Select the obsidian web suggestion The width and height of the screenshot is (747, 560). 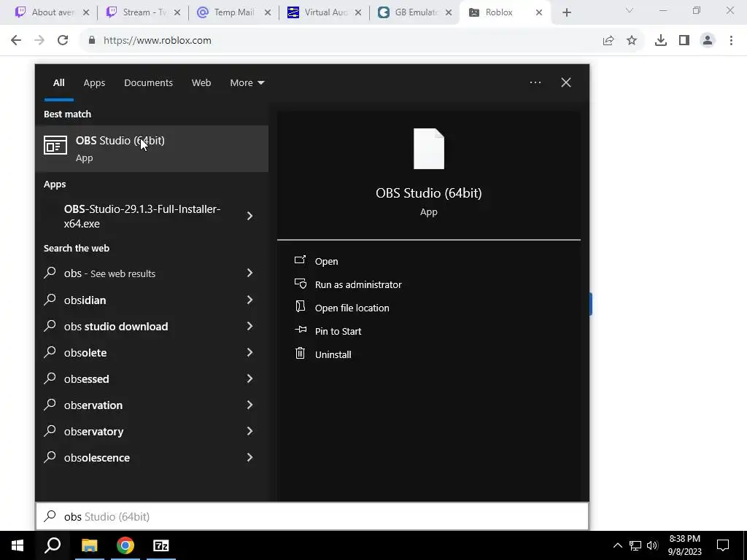point(85,300)
